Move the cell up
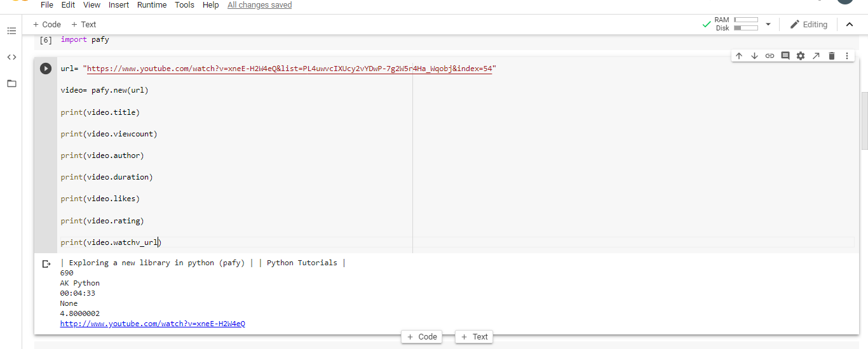Viewport: 868px width, 349px height. [739, 56]
